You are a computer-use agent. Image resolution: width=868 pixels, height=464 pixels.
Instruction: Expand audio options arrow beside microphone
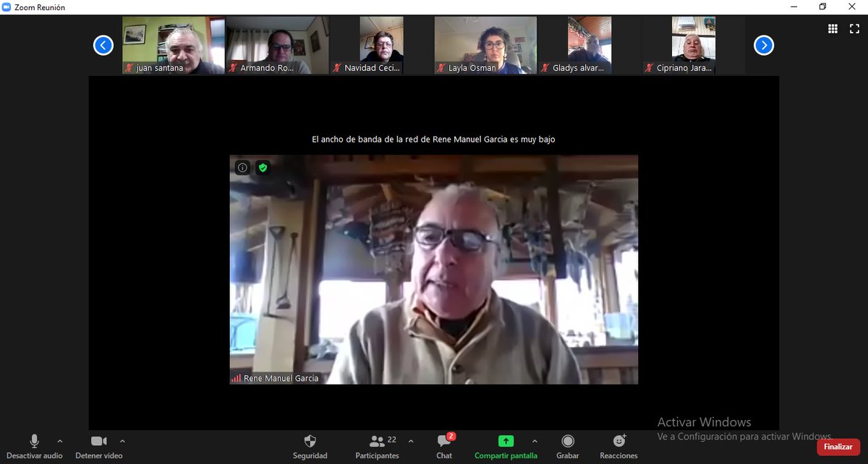click(x=59, y=441)
